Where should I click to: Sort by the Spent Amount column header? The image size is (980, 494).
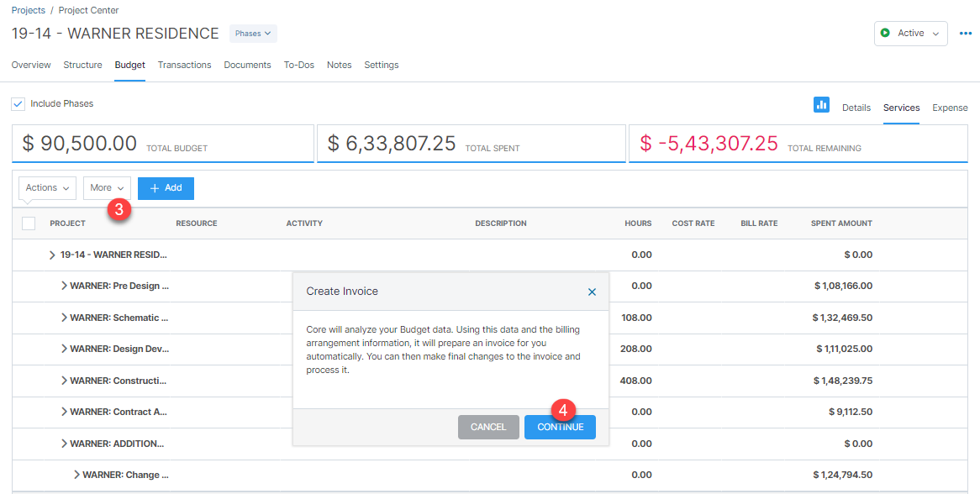[x=841, y=223]
